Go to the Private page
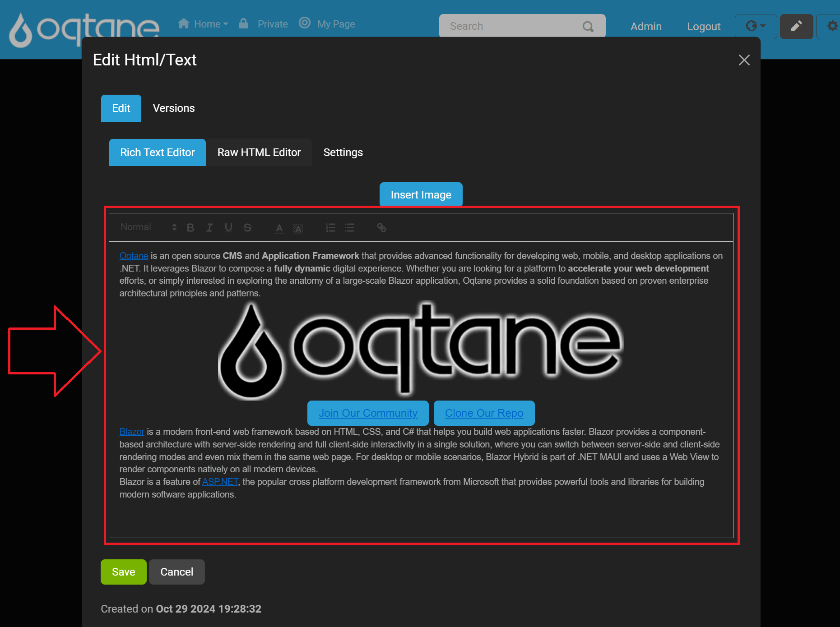The width and height of the screenshot is (840, 627). 263,24
